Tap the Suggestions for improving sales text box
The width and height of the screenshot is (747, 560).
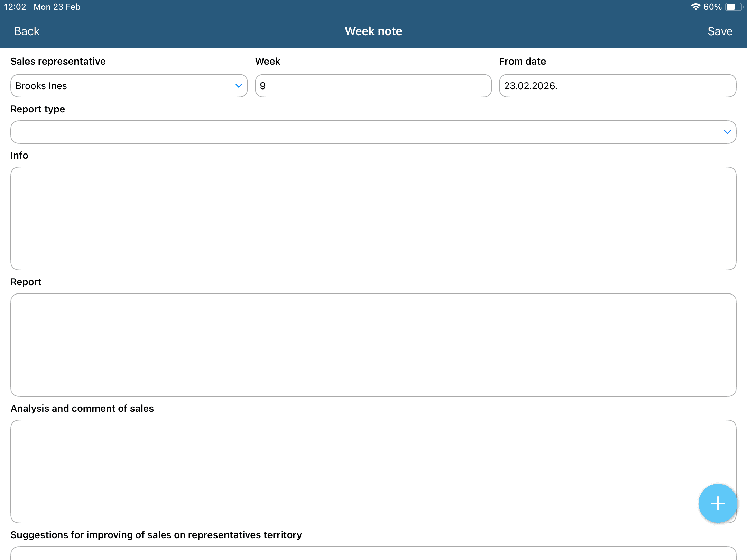coord(373,554)
